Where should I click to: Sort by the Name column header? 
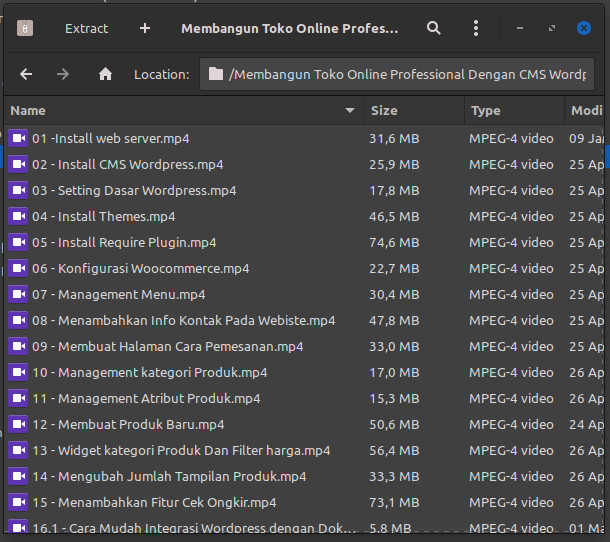pyautogui.click(x=184, y=111)
